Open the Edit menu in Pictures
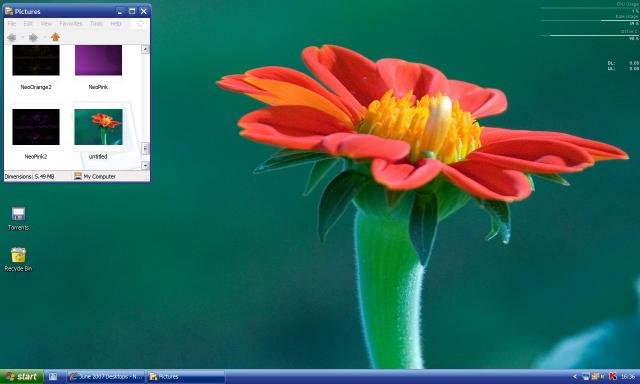 (x=28, y=24)
